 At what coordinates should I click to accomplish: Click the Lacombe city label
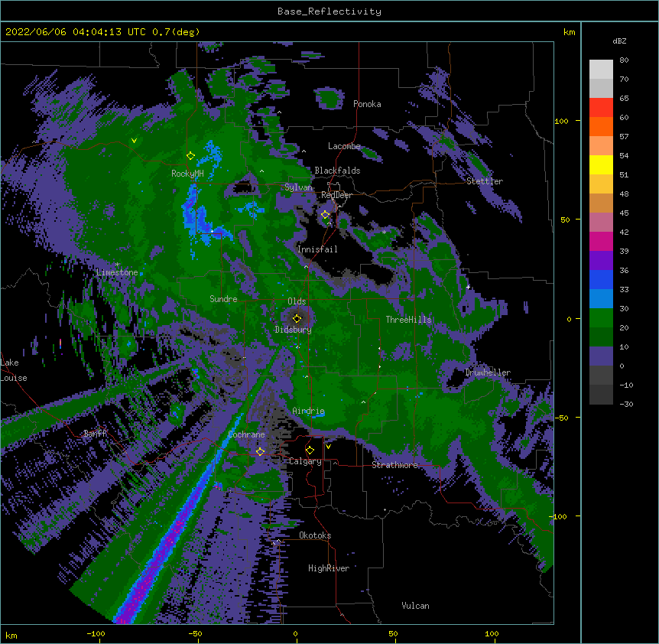point(344,146)
